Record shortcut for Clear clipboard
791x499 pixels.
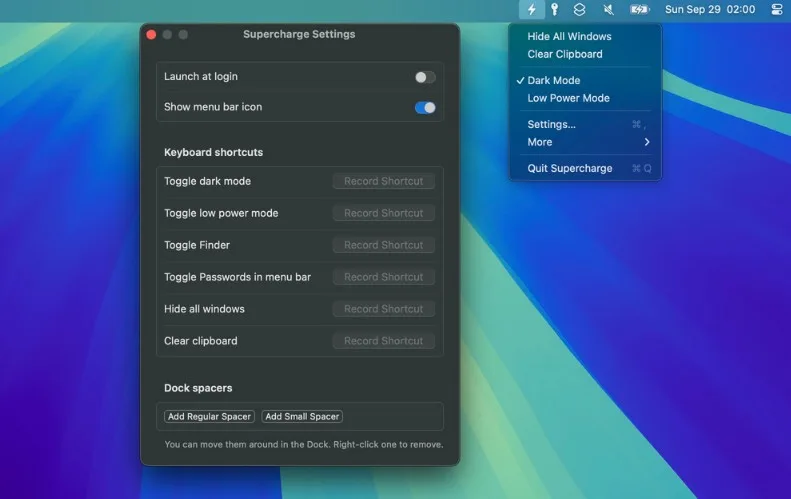[383, 341]
